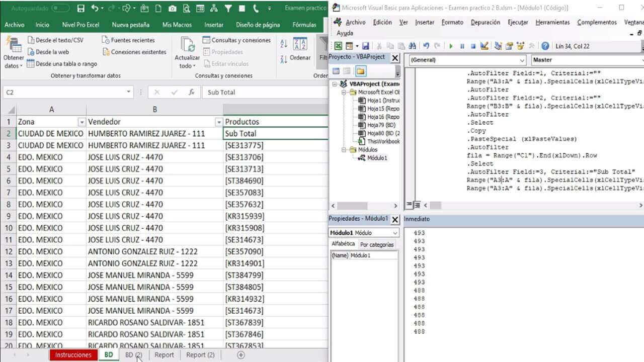Open Conexiones existentes
The image size is (644, 362).
tap(134, 52)
